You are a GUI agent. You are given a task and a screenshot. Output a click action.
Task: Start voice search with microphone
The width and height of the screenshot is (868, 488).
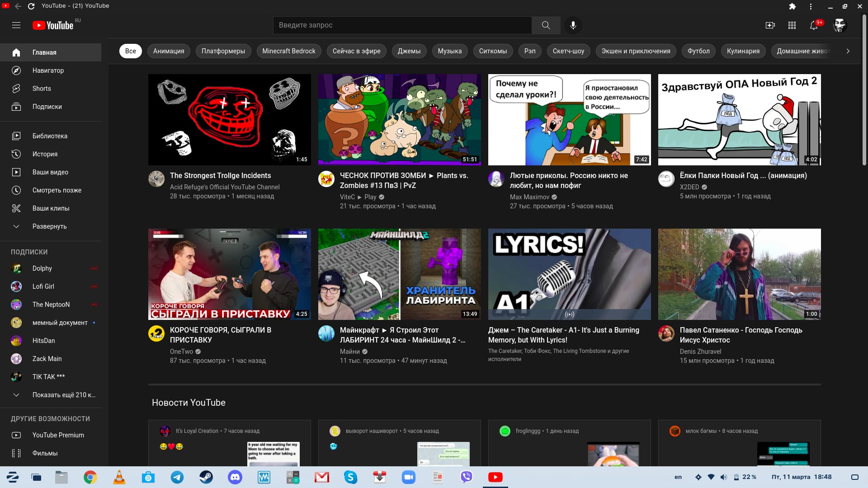573,25
